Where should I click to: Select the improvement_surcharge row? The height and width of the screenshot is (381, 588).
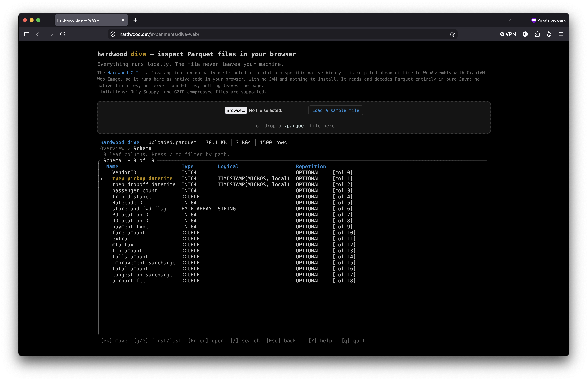point(293,263)
